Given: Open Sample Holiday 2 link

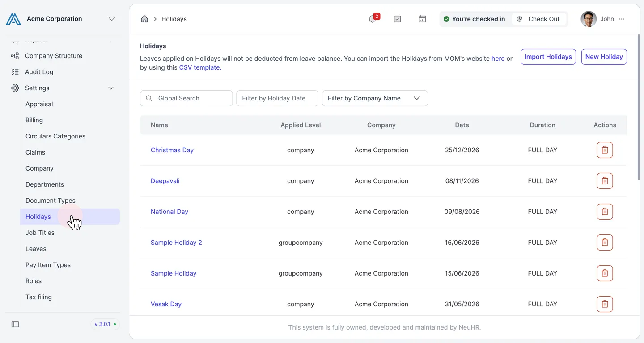Looking at the screenshot, I should pyautogui.click(x=176, y=243).
